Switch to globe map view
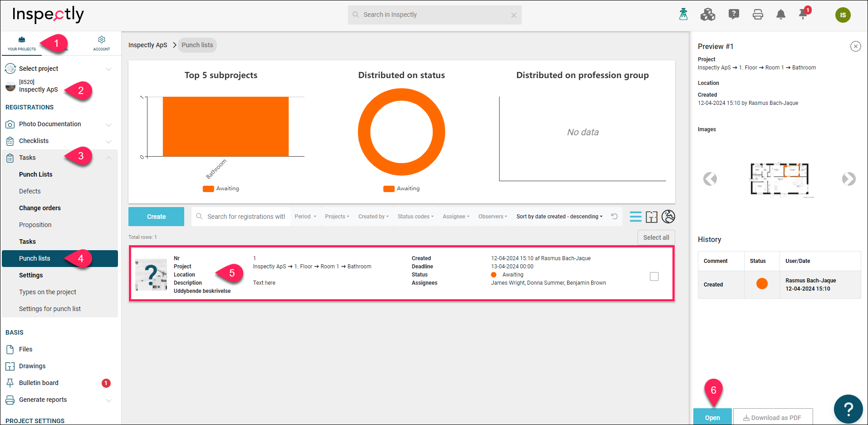Viewport: 868px width, 425px height. tap(668, 217)
